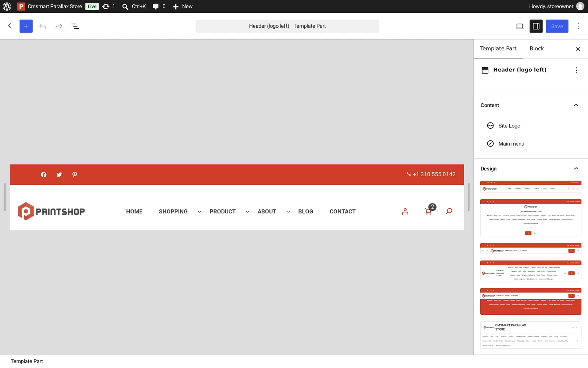Close the settings sidebar
Image resolution: width=588 pixels, height=368 pixels.
coord(578,49)
